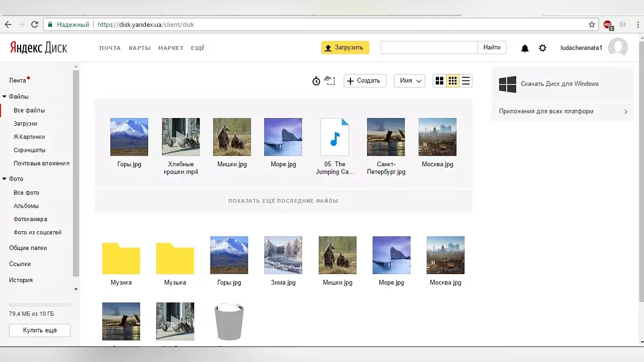Collapse the Файлы section in sidebar

pos(4,97)
